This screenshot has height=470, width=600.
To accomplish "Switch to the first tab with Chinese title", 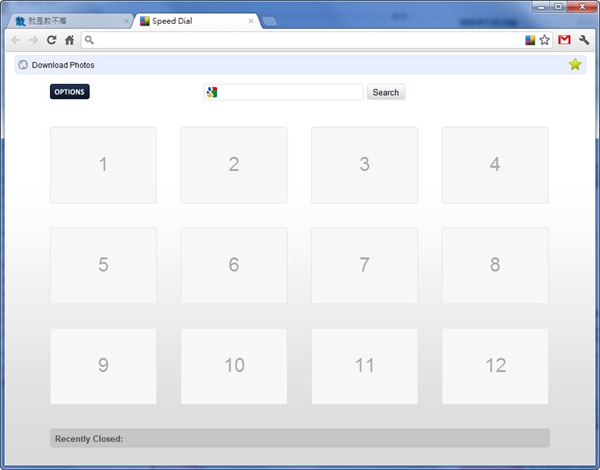I will (x=71, y=21).
